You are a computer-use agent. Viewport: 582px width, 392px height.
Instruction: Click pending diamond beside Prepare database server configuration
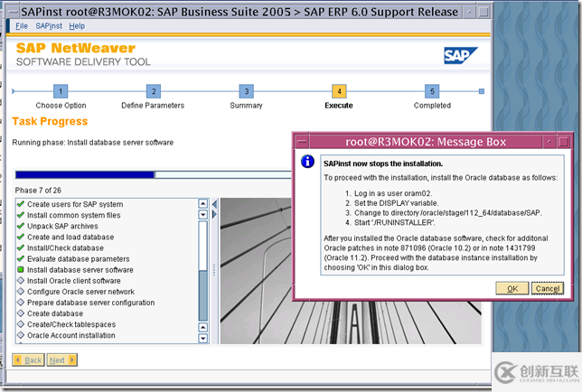[x=21, y=303]
